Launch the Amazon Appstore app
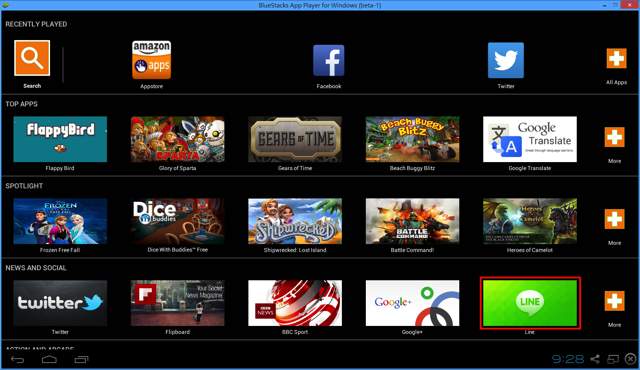 coord(151,60)
